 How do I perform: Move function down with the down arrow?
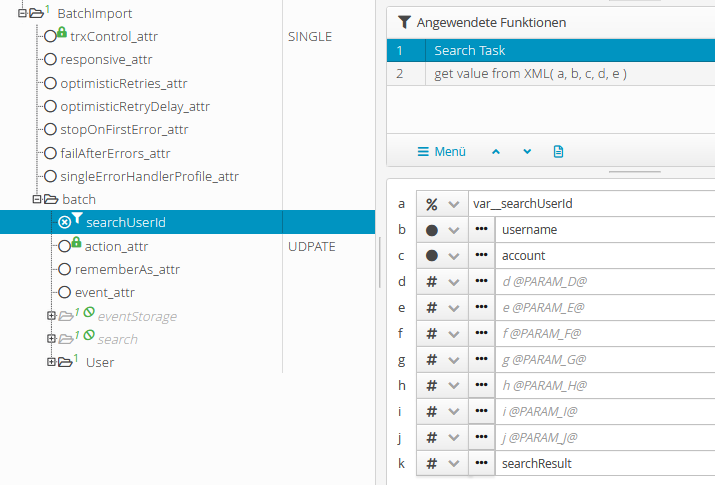pyautogui.click(x=527, y=152)
